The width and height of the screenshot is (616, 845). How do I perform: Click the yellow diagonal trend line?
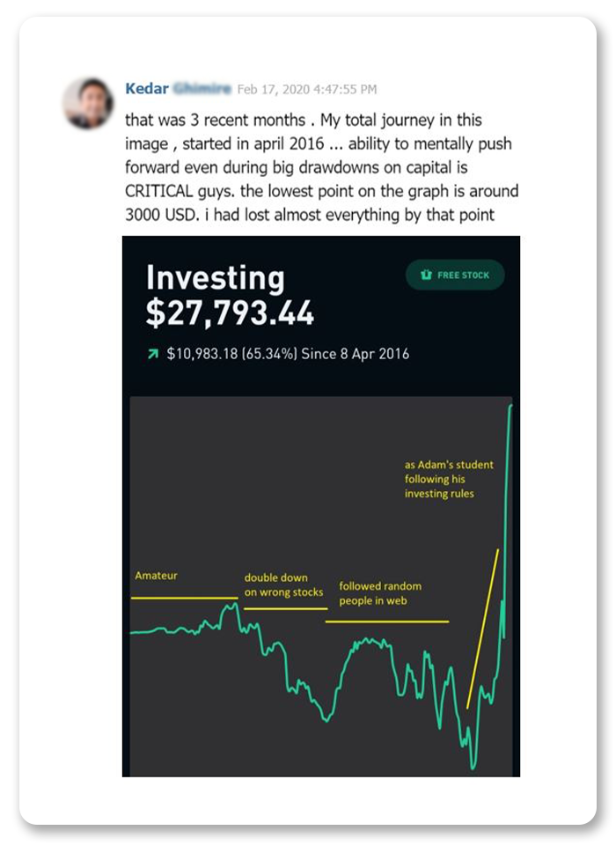(x=482, y=628)
